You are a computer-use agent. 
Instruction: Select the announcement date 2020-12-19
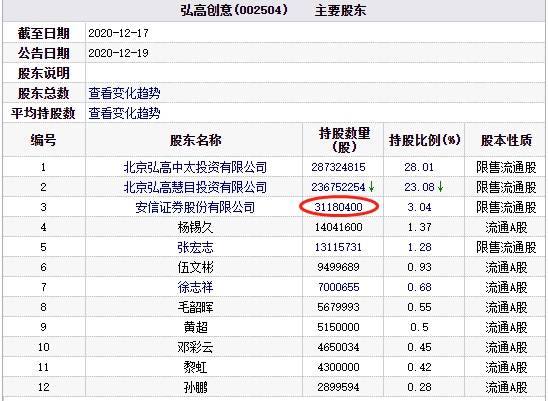(x=118, y=53)
